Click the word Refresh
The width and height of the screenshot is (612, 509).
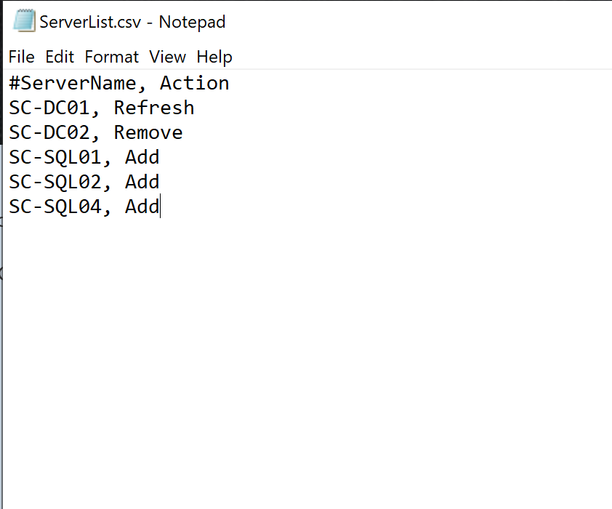pos(153,108)
